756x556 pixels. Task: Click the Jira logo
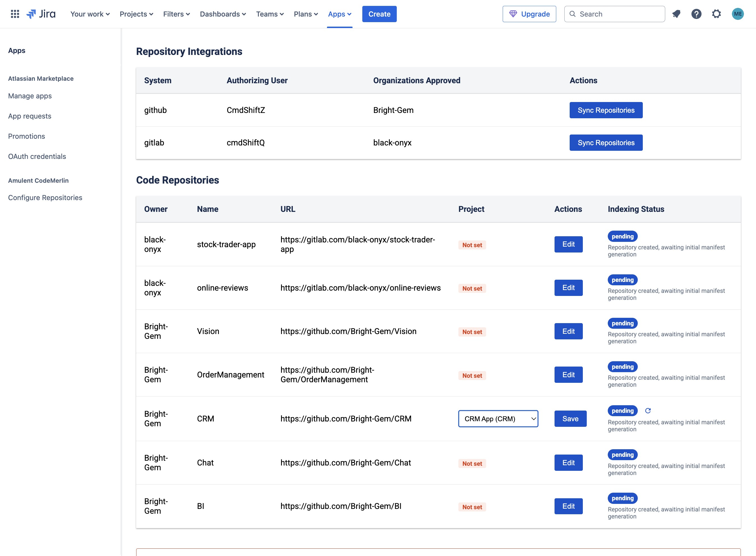pyautogui.click(x=41, y=14)
